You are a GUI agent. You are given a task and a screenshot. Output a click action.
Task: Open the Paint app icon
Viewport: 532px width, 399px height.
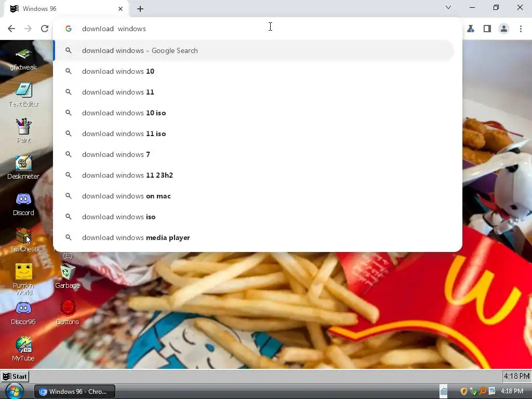click(23, 131)
